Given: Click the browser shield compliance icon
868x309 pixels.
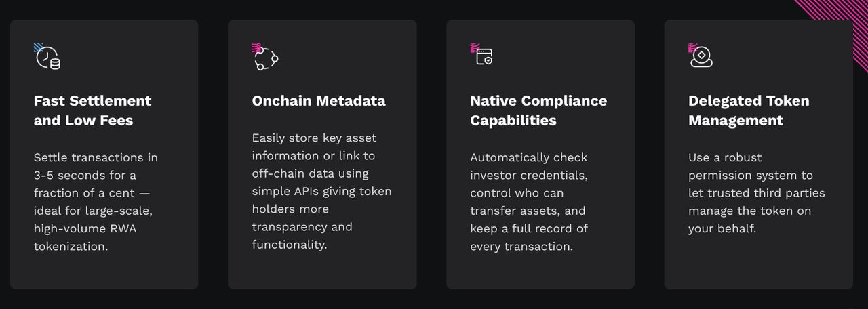Looking at the screenshot, I should 483,56.
